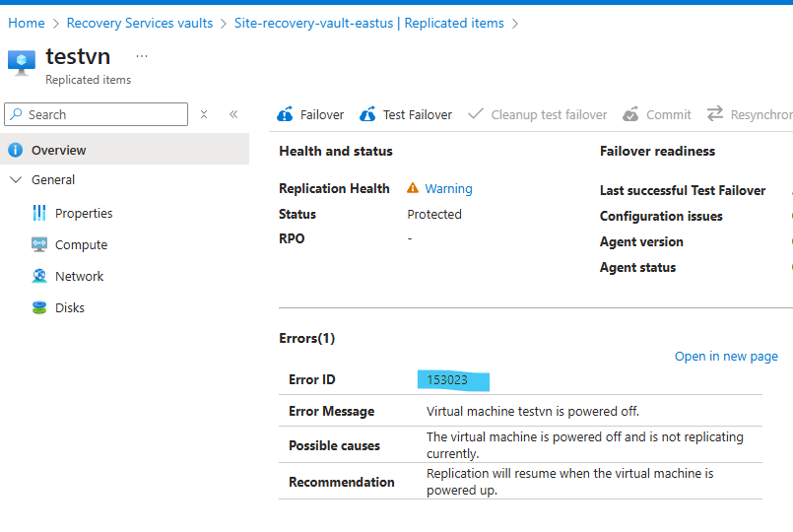Click the Test Failover icon
Image resolution: width=793 pixels, height=532 pixels.
point(367,115)
